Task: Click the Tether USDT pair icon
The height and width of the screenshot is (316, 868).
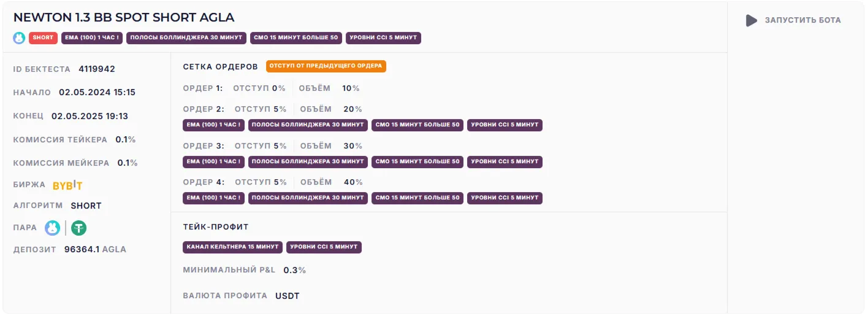Action: pyautogui.click(x=78, y=228)
